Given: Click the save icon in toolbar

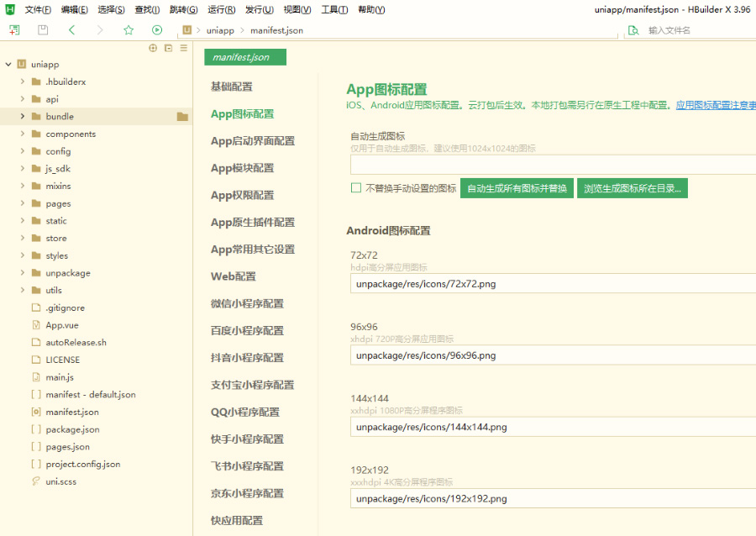Looking at the screenshot, I should [43, 30].
